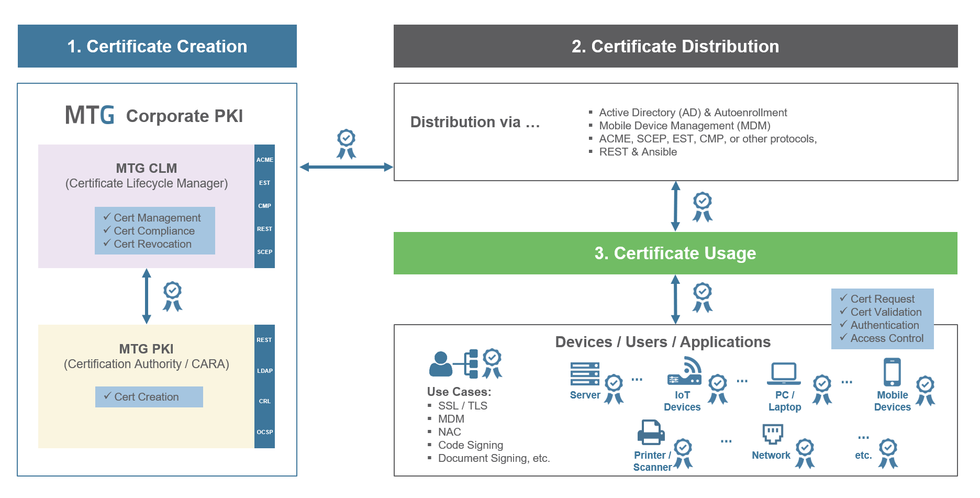Click certificate badge between CLM and Distribution

(346, 144)
